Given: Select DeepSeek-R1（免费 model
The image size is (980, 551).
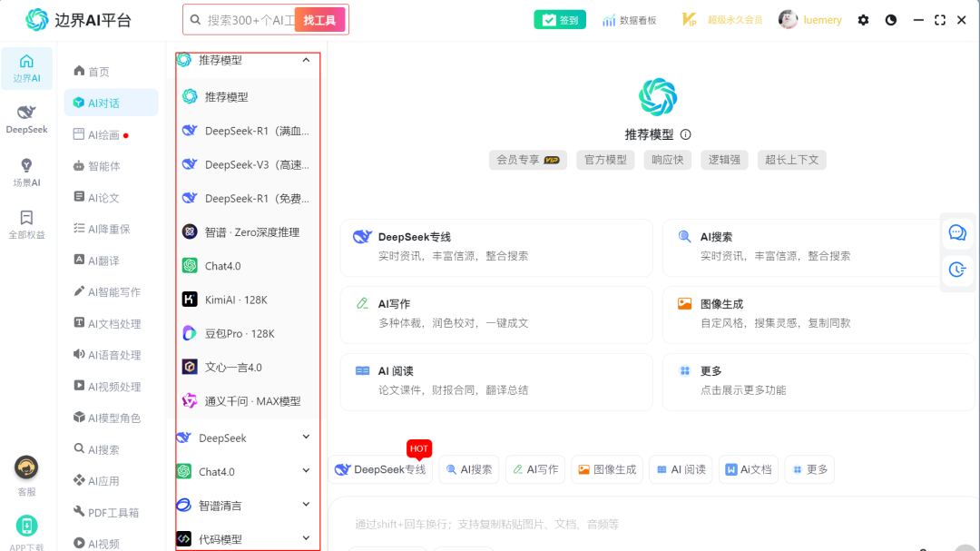Looking at the screenshot, I should click(x=248, y=198).
